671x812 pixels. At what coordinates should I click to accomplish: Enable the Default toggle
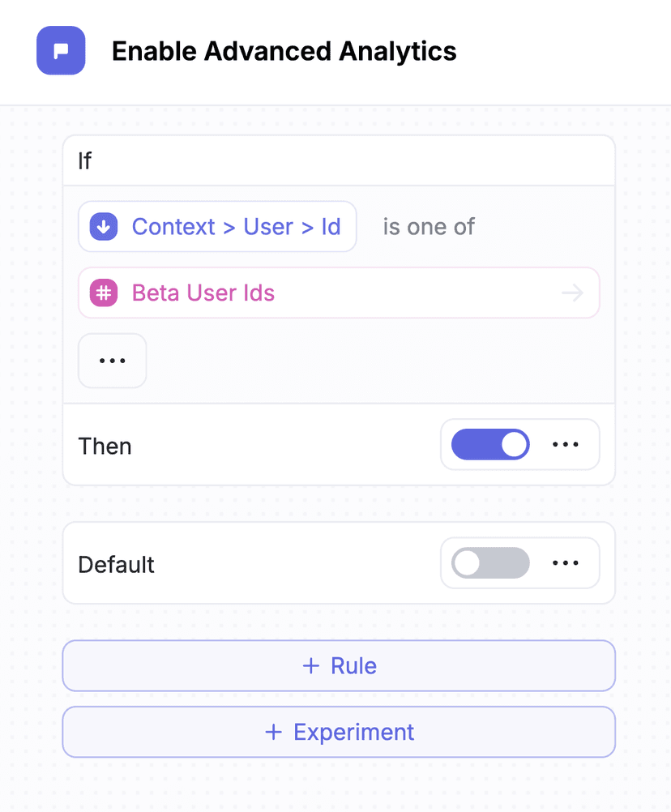click(x=489, y=562)
